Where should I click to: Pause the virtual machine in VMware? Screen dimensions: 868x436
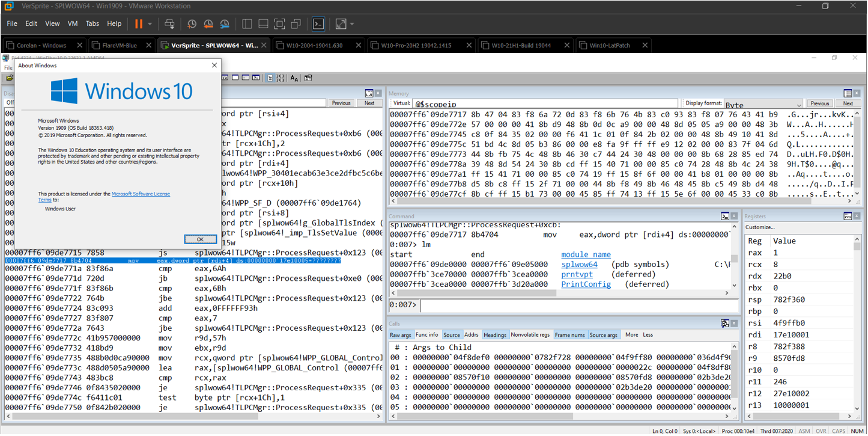139,24
